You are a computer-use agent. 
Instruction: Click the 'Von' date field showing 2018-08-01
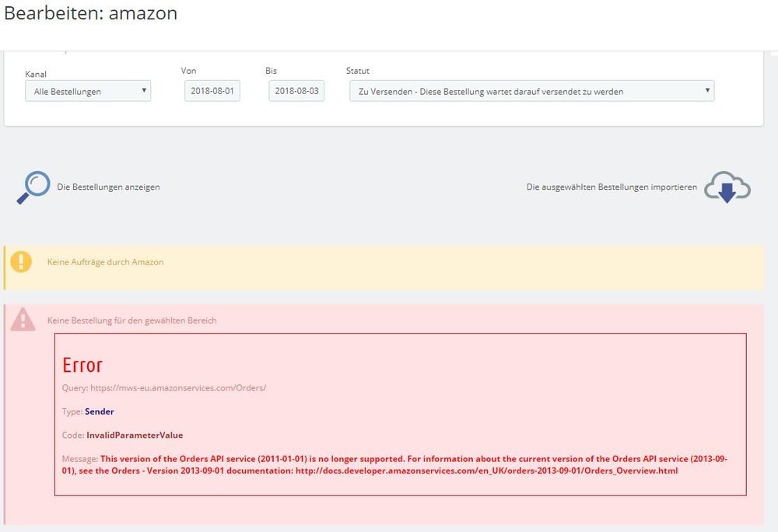pos(213,90)
